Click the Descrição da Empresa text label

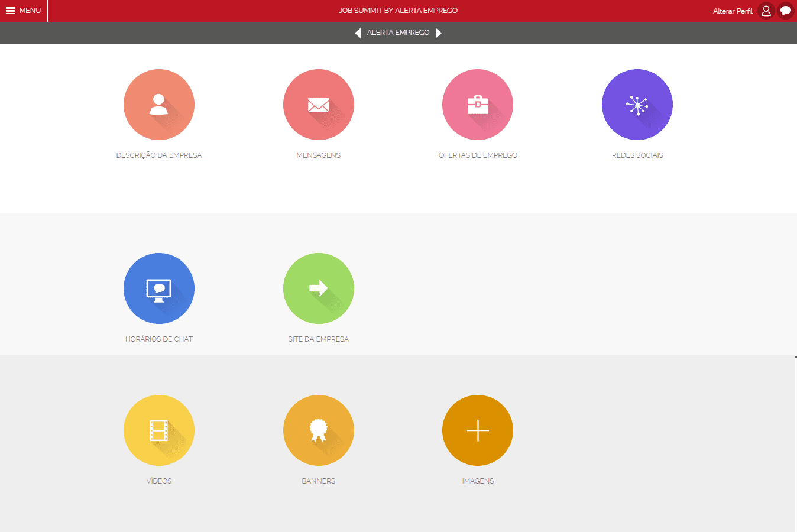159,155
